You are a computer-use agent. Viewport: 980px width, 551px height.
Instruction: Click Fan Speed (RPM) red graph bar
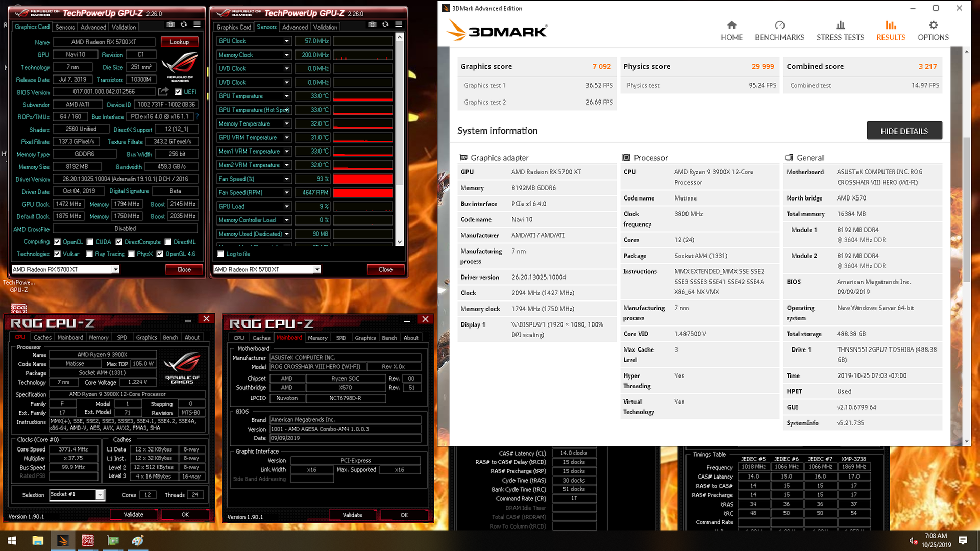pos(362,192)
